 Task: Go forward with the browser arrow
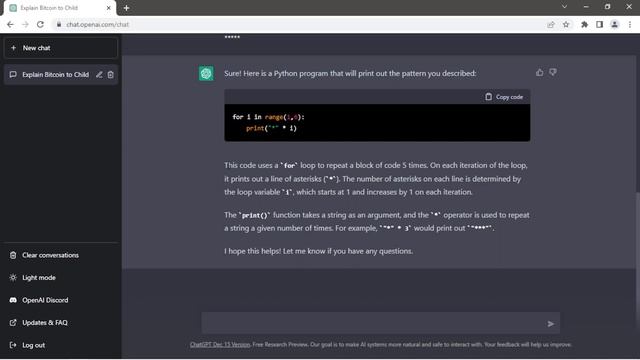[25, 24]
